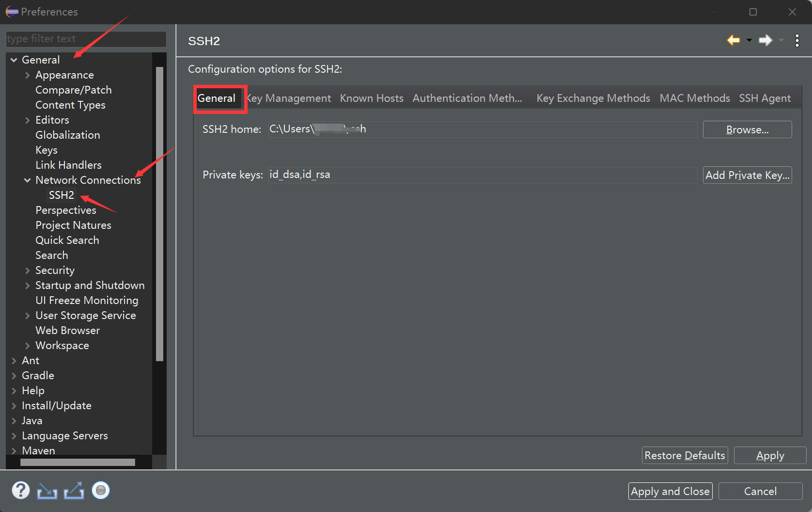Go forward with the white arrow
812x512 pixels.
click(765, 40)
